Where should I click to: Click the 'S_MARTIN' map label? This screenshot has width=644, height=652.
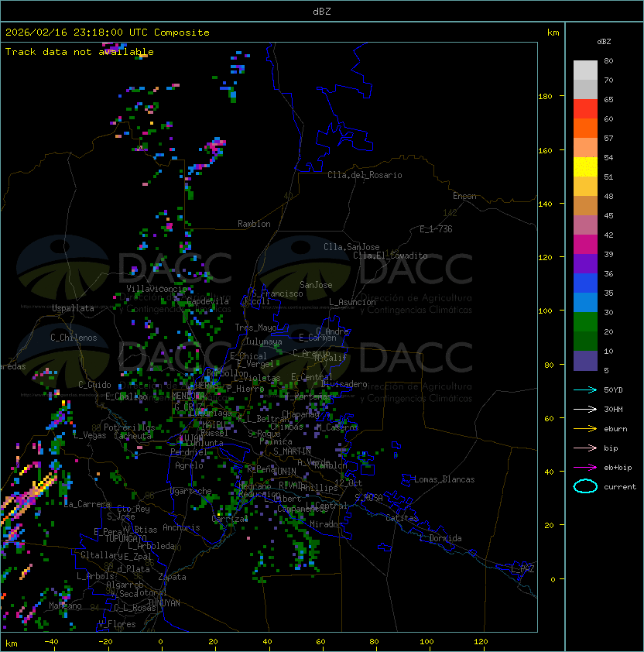[x=293, y=451]
